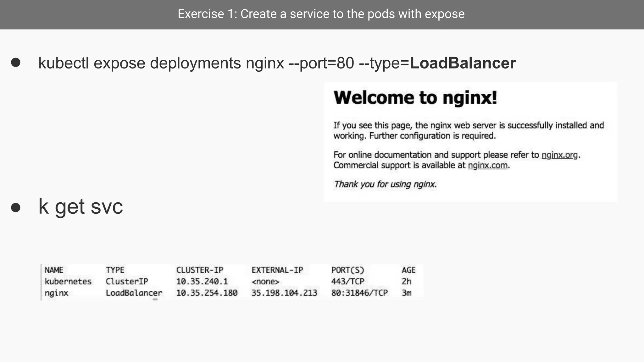Click the 'Welcome to nginx!' heading

point(415,98)
